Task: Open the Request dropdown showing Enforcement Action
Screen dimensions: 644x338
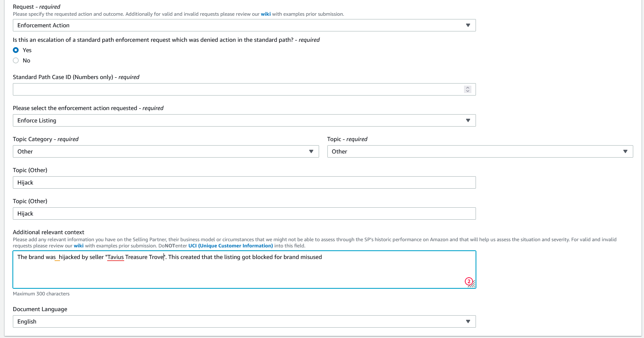Action: click(x=244, y=25)
